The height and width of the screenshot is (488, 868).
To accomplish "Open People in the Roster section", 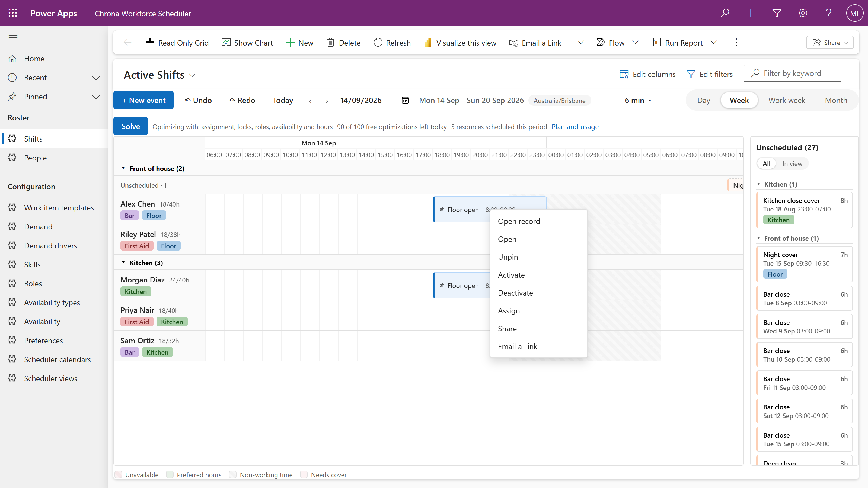I will click(x=54, y=158).
